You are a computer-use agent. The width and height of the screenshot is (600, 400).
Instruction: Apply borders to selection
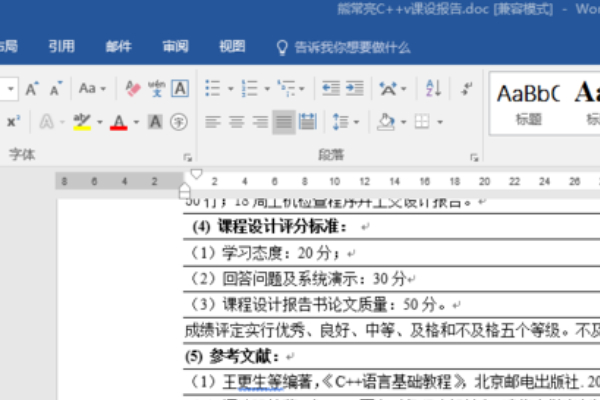pos(422,122)
